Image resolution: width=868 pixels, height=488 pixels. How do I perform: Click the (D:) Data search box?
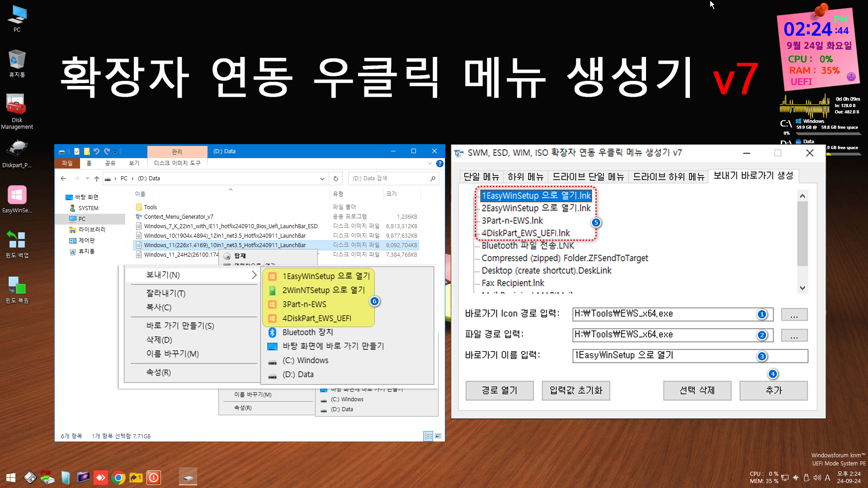[x=393, y=178]
